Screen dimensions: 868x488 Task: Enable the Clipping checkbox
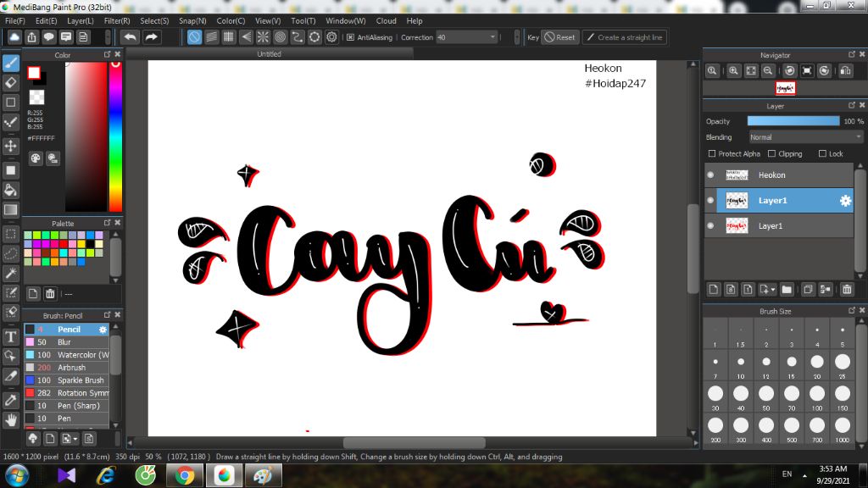point(771,154)
